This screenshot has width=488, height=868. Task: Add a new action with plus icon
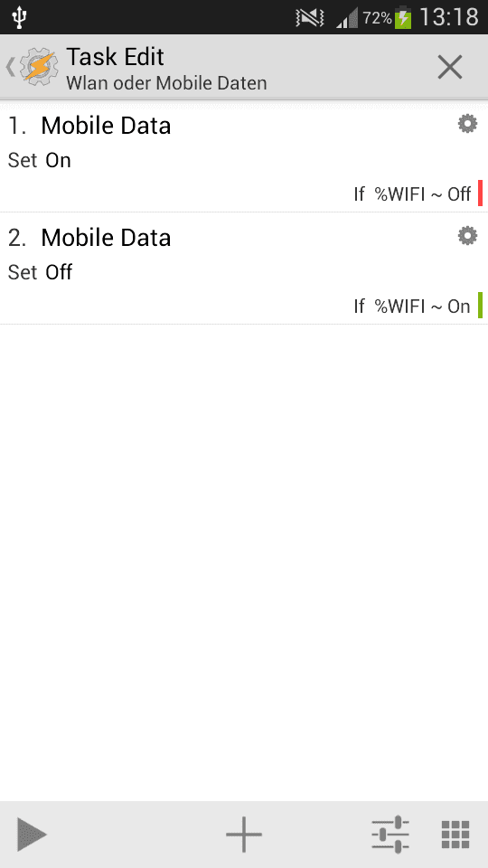point(244,835)
